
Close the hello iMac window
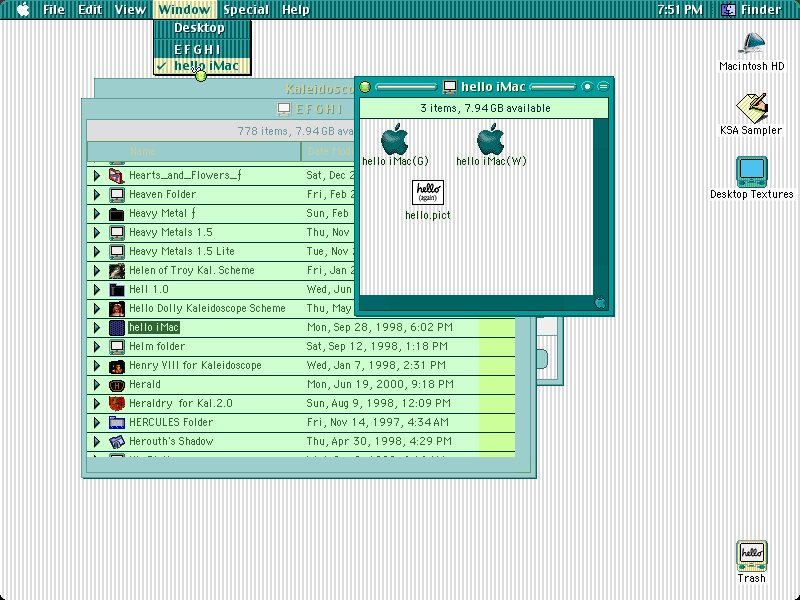click(365, 87)
